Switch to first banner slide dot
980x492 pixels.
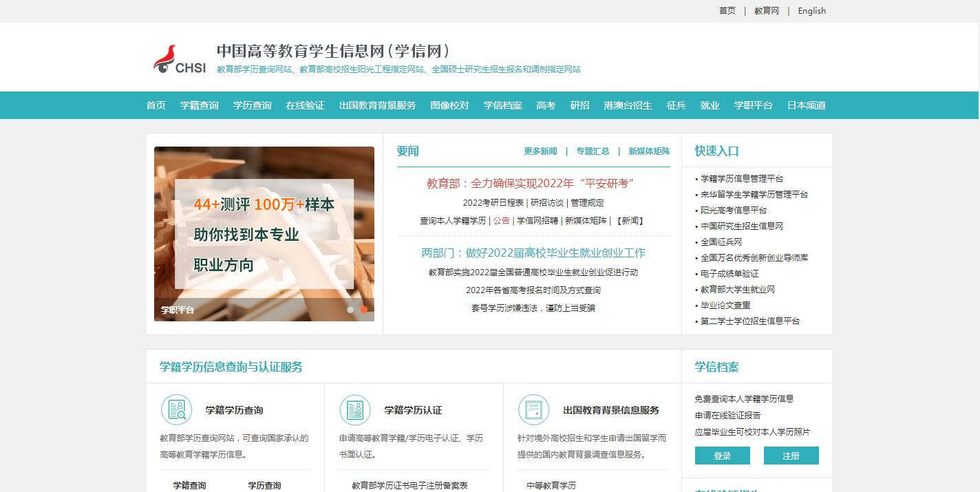pos(350,310)
